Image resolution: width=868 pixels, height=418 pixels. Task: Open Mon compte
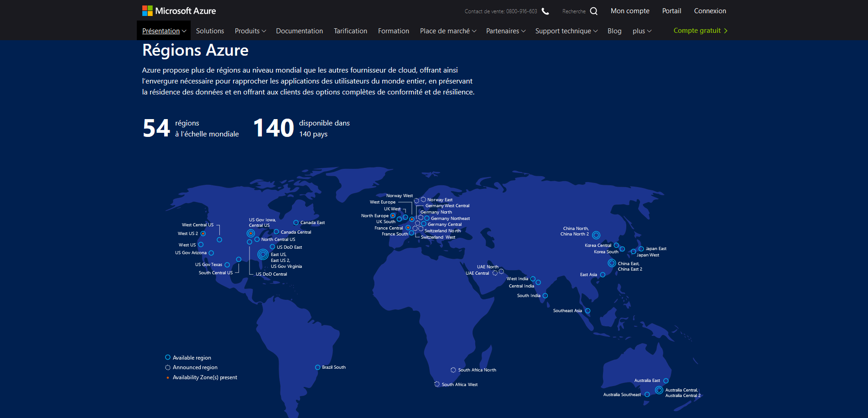click(x=630, y=11)
